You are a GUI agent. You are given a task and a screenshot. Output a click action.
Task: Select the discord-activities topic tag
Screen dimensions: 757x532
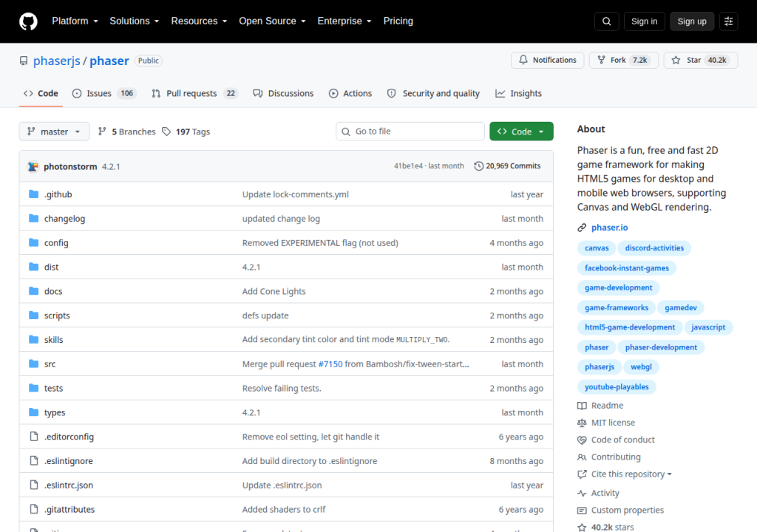pos(654,248)
